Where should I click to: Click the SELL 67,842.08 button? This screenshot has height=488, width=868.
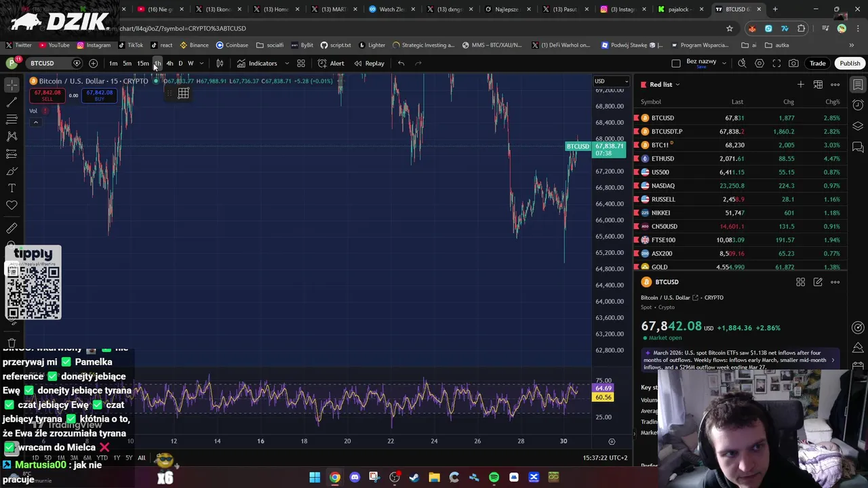click(47, 96)
